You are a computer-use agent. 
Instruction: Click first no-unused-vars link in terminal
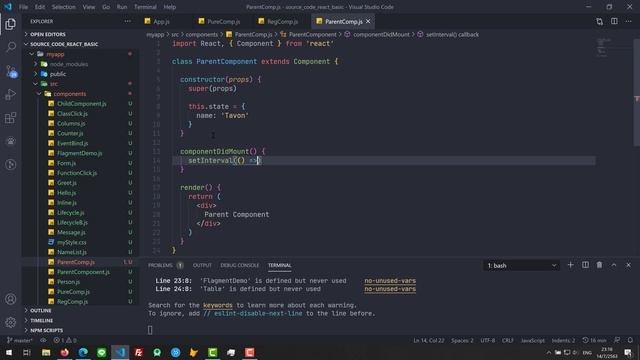click(x=390, y=281)
